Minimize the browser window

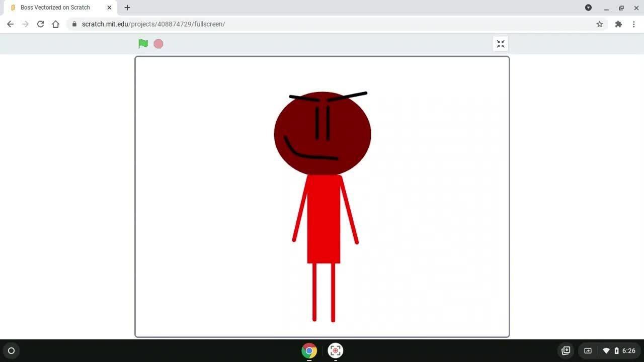coord(606,8)
